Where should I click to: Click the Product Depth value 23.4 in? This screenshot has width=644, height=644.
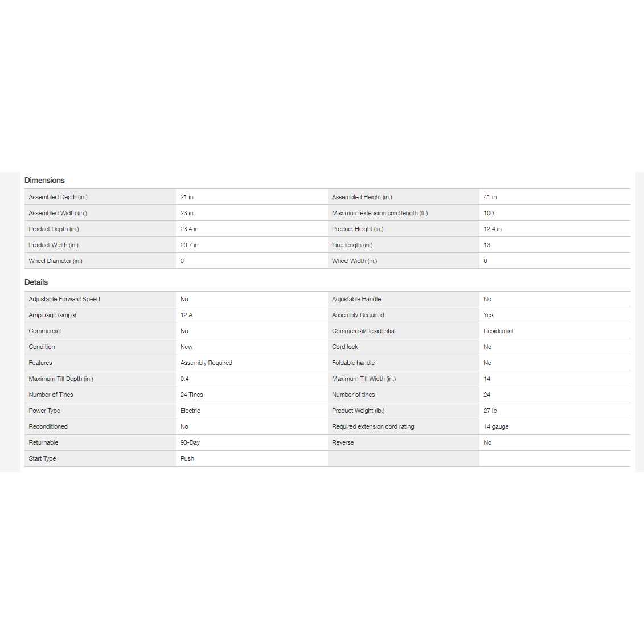tap(189, 229)
